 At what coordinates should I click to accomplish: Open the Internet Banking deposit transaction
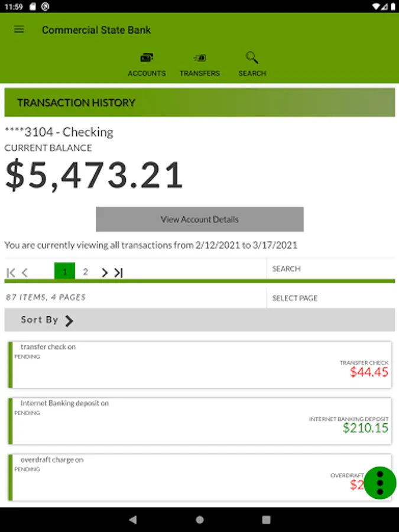200,421
